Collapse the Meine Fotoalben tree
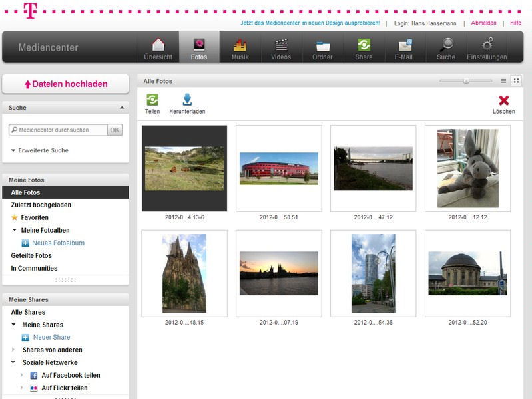532x399 pixels. pos(15,230)
